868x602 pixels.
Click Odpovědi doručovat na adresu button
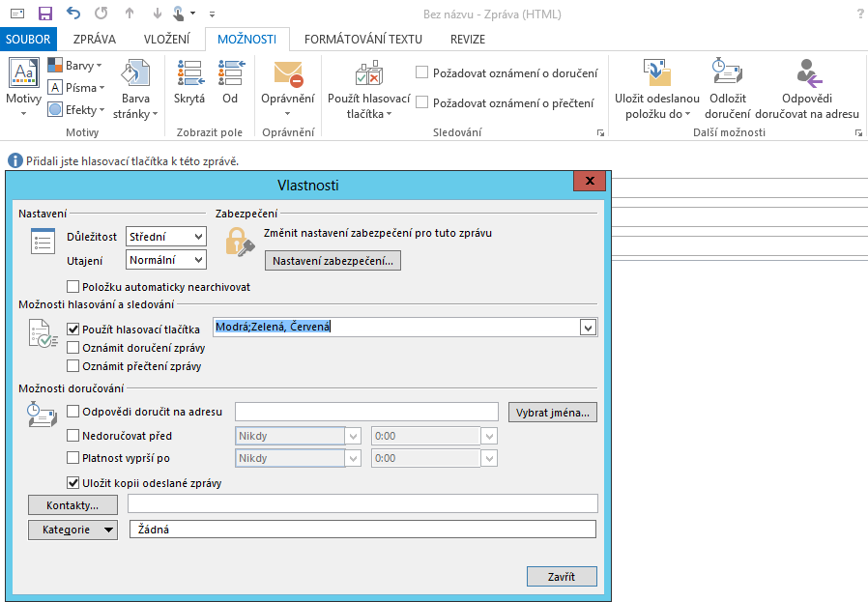click(x=806, y=89)
